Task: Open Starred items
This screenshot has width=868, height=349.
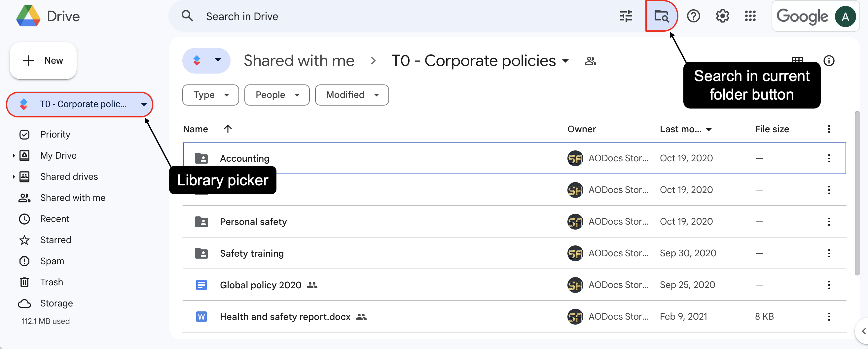Action: (x=55, y=240)
